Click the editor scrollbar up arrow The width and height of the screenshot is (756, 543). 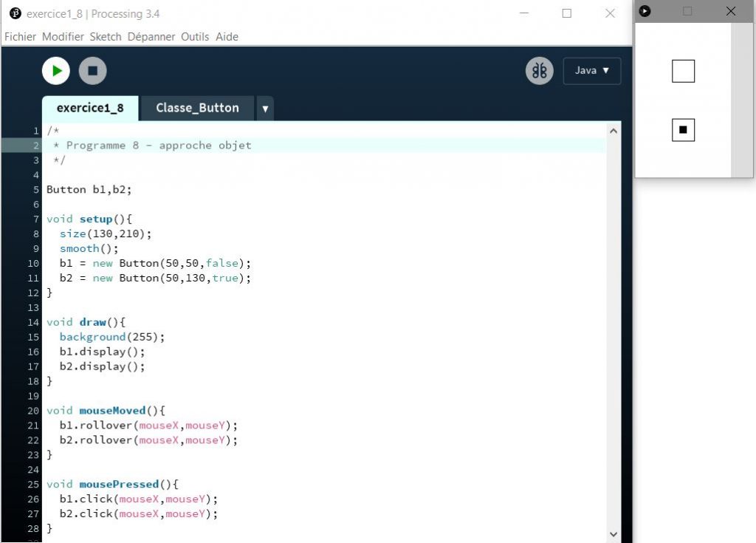tap(613, 131)
